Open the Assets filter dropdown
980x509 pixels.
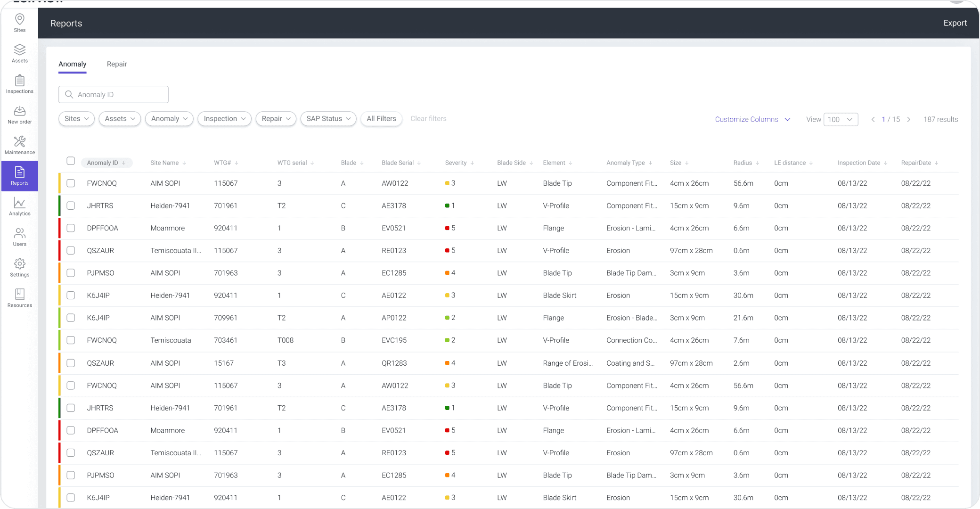tap(120, 119)
